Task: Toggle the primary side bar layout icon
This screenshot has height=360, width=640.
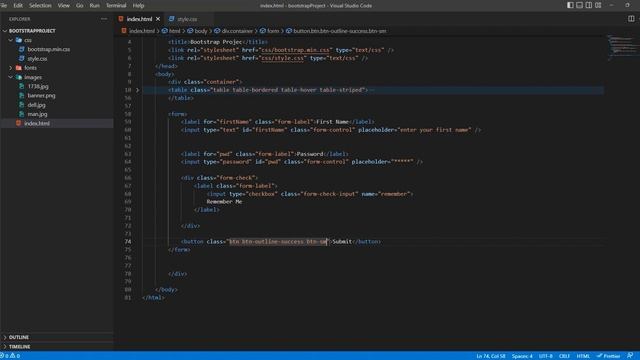Action: coord(570,5)
